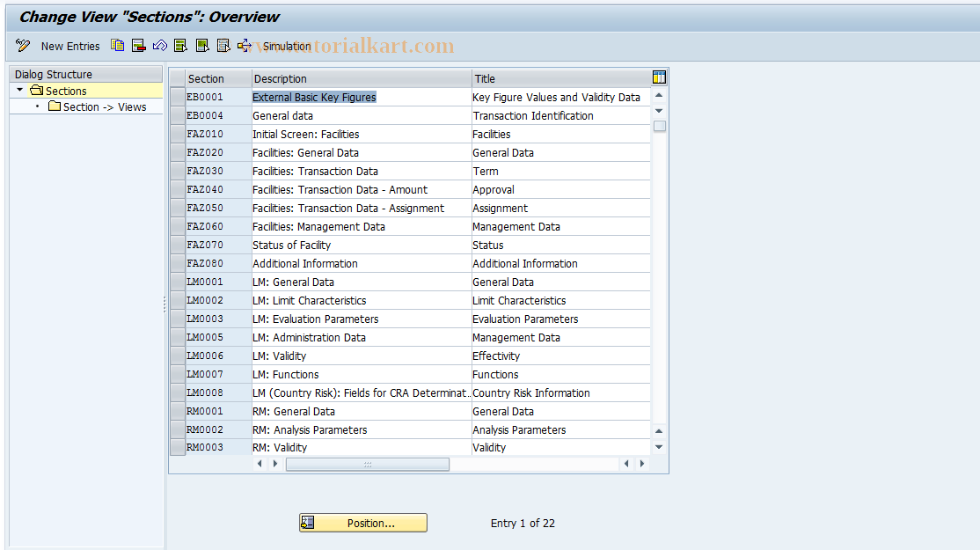Click the Evaluation Parameters title cell
Screen dimensions: 980x550
[x=560, y=319]
